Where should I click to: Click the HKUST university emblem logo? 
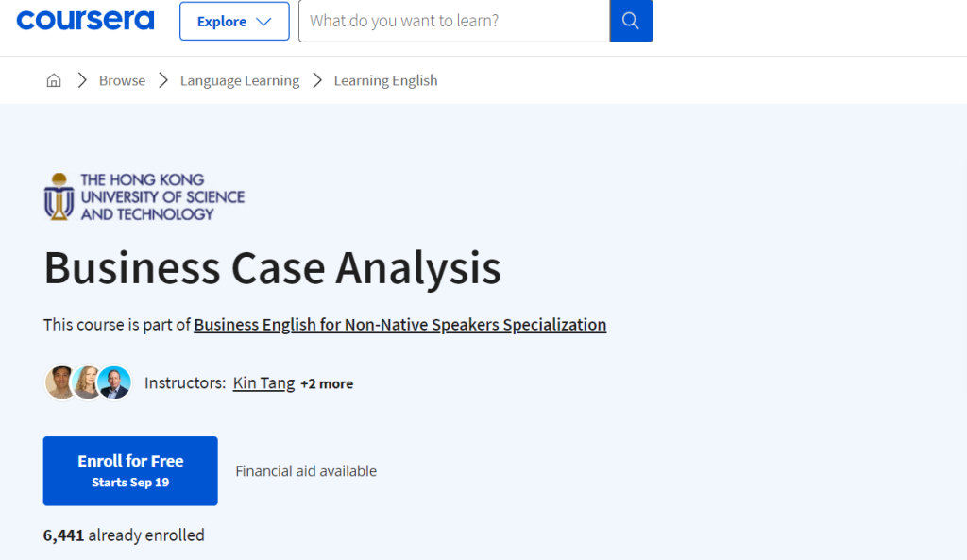59,196
